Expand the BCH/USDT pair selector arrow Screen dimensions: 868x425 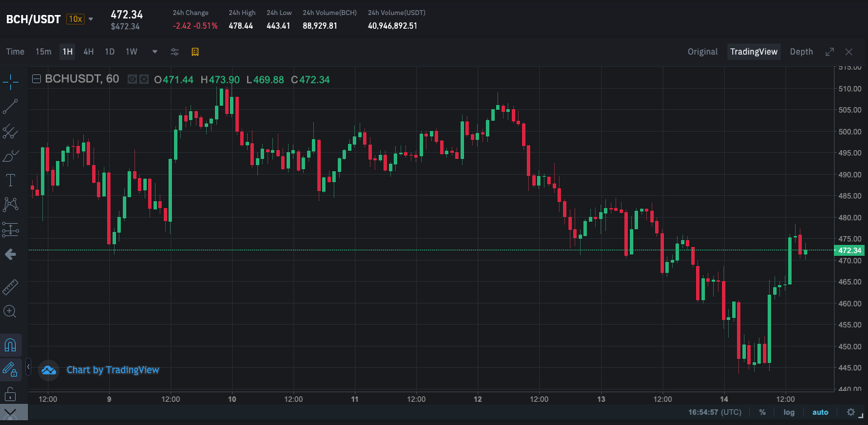click(91, 19)
